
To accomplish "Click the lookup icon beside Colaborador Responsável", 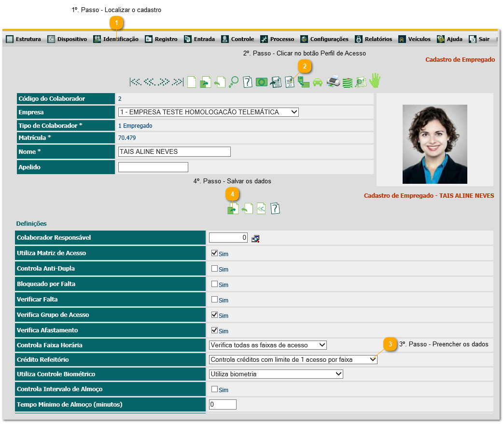I will (x=255, y=238).
